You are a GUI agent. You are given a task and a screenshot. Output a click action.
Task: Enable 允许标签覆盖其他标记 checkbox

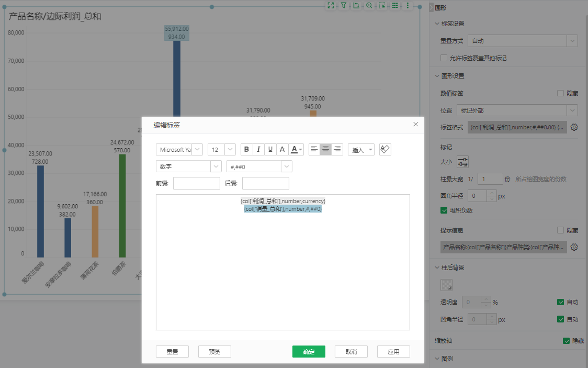point(444,58)
